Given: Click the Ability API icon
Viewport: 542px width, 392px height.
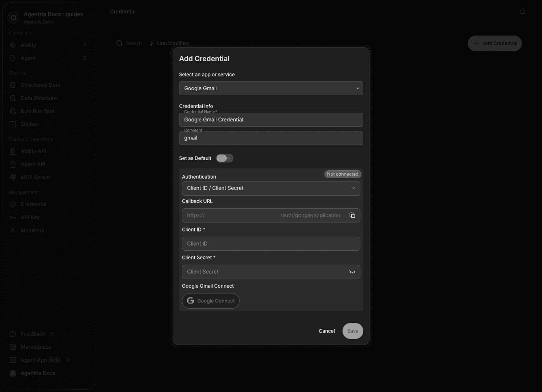Looking at the screenshot, I should pos(13,151).
